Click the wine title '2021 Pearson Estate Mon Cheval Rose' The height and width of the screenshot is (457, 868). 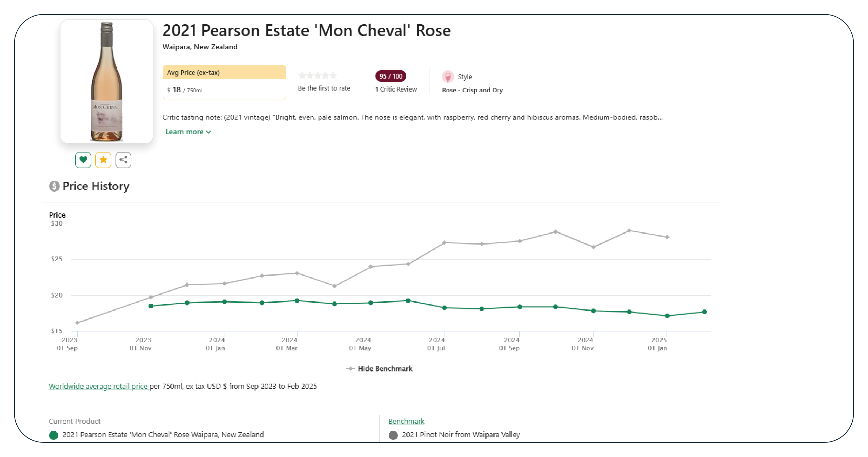[306, 30]
